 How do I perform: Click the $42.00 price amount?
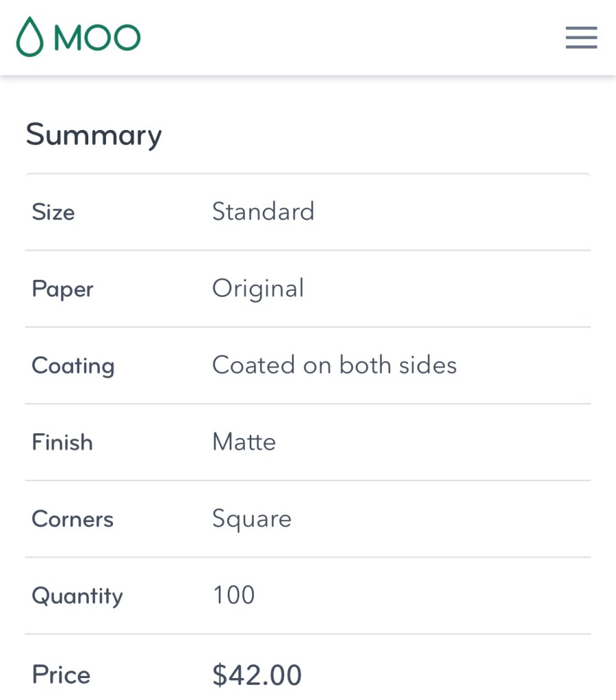[257, 675]
